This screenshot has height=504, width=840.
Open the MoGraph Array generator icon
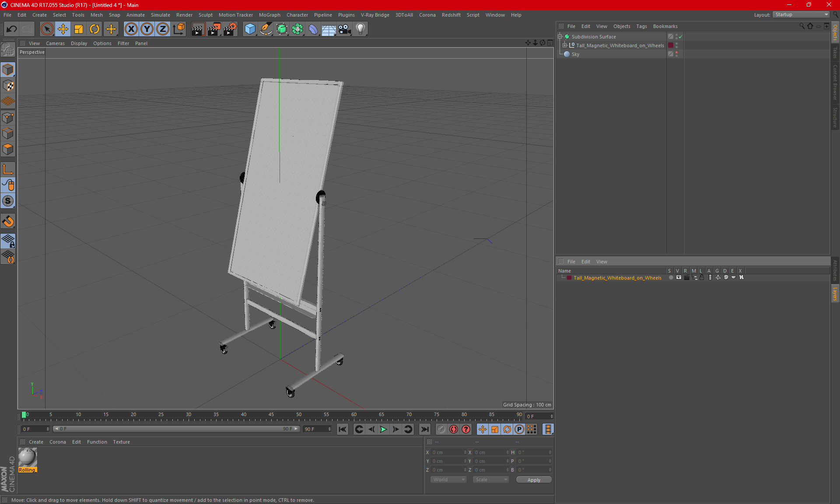pyautogui.click(x=297, y=29)
